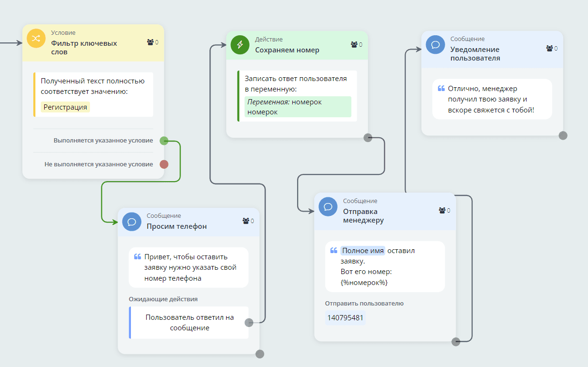This screenshot has width=588, height=367.
Task: Select the Полное имя variable tag
Action: click(x=362, y=251)
